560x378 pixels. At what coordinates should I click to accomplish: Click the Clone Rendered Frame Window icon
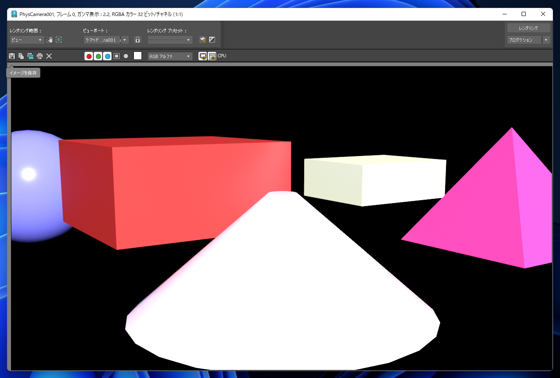click(x=30, y=56)
